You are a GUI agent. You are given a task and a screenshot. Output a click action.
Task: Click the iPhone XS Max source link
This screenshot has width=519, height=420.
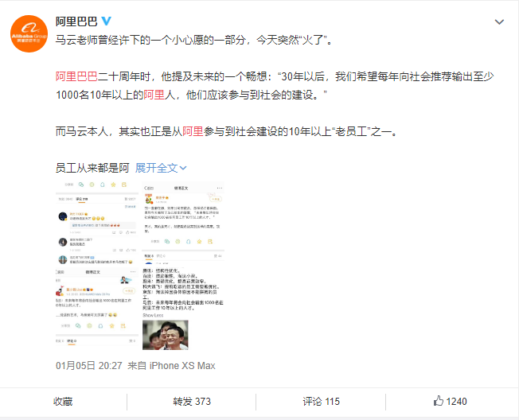click(182, 365)
